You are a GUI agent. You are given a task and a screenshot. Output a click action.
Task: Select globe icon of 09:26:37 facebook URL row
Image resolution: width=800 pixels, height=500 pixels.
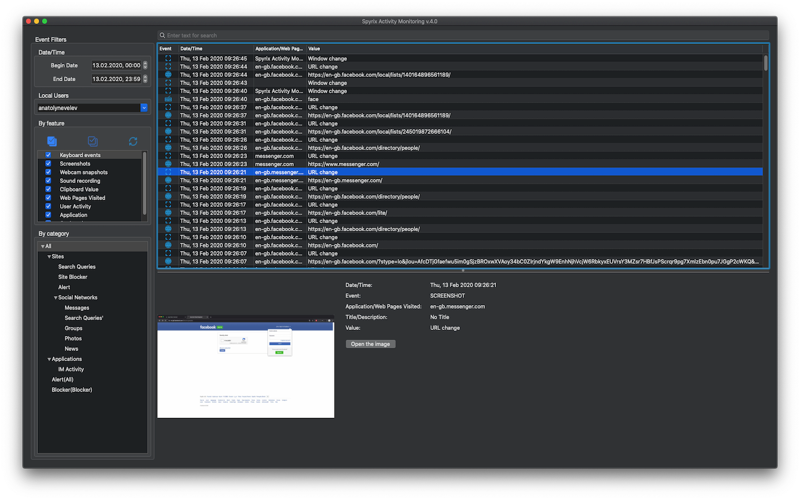pyautogui.click(x=168, y=115)
